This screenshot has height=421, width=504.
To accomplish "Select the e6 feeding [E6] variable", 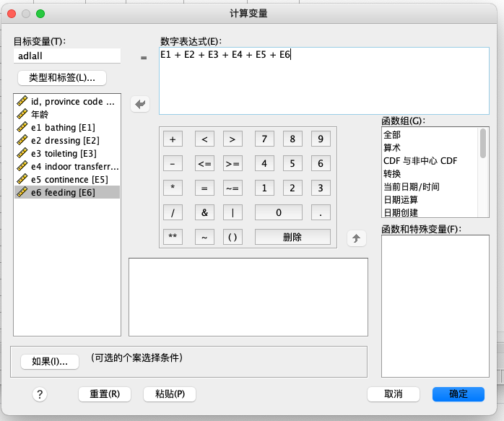I will click(x=67, y=192).
